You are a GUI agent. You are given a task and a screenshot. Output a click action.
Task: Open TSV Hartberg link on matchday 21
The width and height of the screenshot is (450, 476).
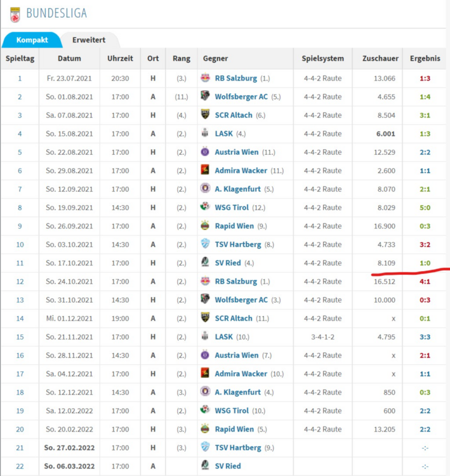coord(238,448)
